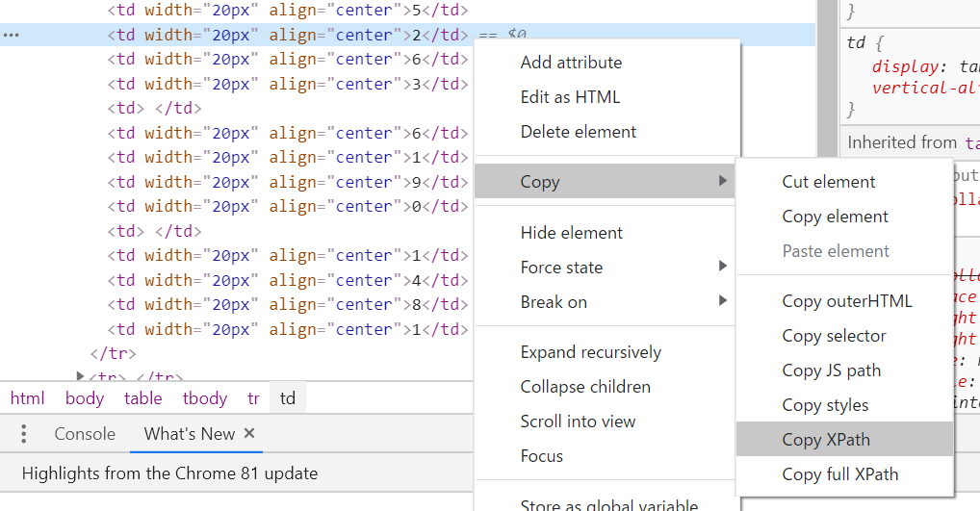Click the three-dot drawer menu icon

pos(24,435)
